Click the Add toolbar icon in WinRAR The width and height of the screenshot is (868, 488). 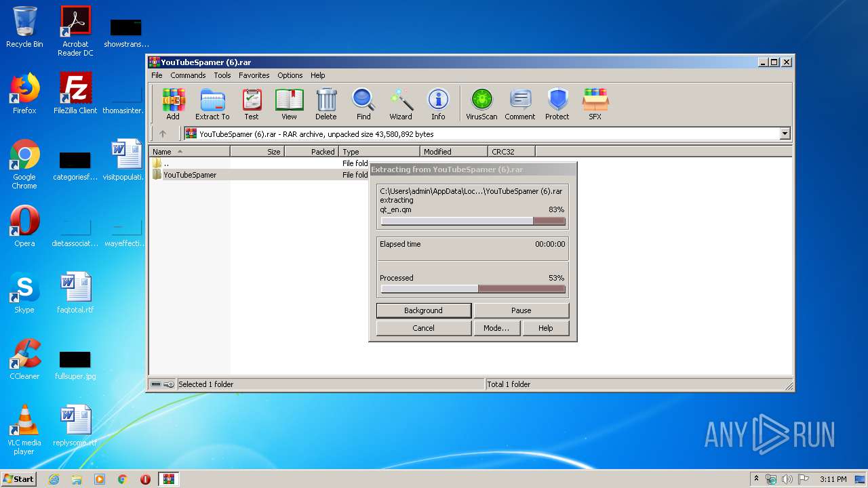pos(173,104)
